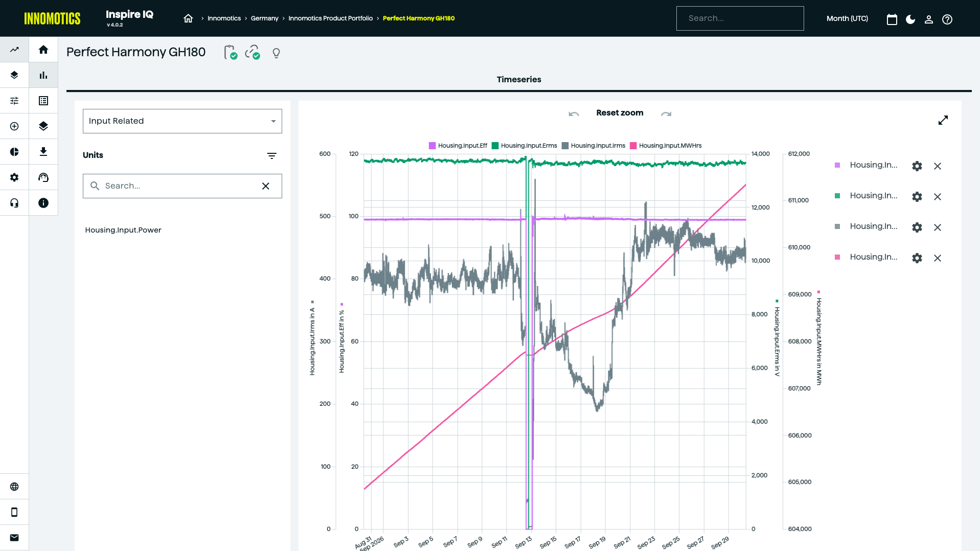980x551 pixels.
Task: Open the Input Related dropdown
Action: coord(183,121)
